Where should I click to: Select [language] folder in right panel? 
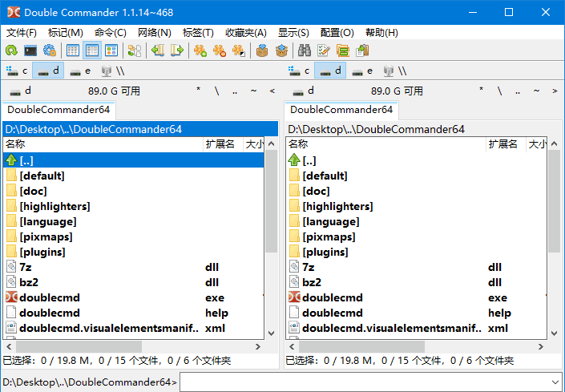[416, 221]
